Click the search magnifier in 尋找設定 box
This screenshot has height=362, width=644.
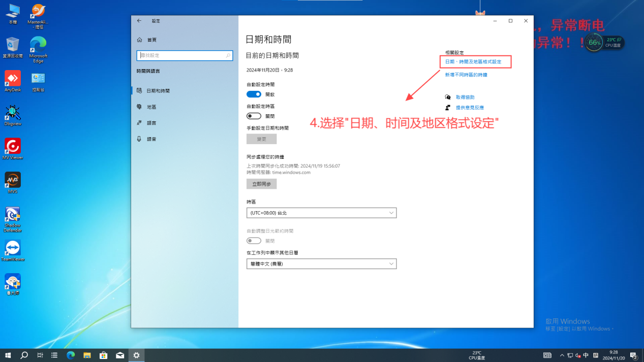click(x=228, y=55)
